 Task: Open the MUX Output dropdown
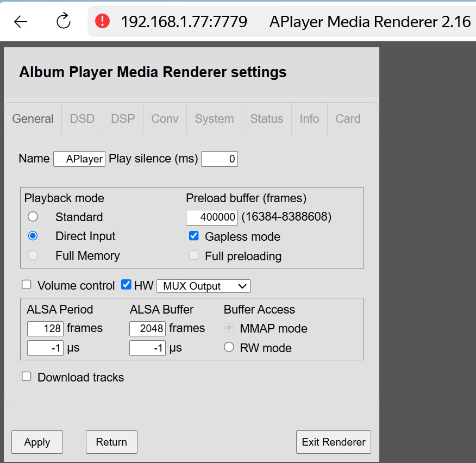(x=203, y=286)
